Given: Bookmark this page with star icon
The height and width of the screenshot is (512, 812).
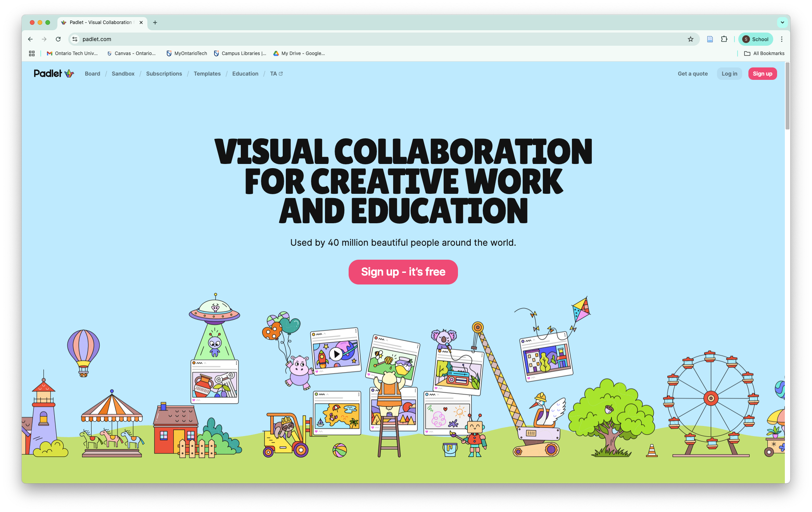Looking at the screenshot, I should [690, 39].
